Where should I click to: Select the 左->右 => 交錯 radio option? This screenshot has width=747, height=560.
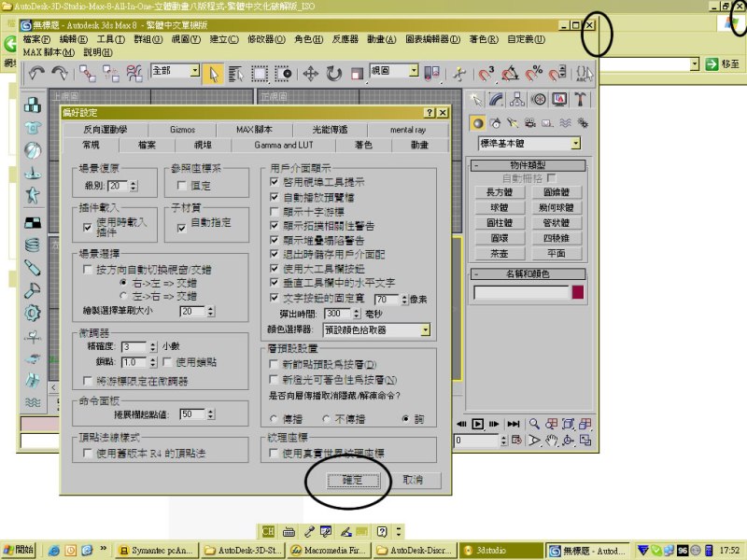click(x=123, y=296)
